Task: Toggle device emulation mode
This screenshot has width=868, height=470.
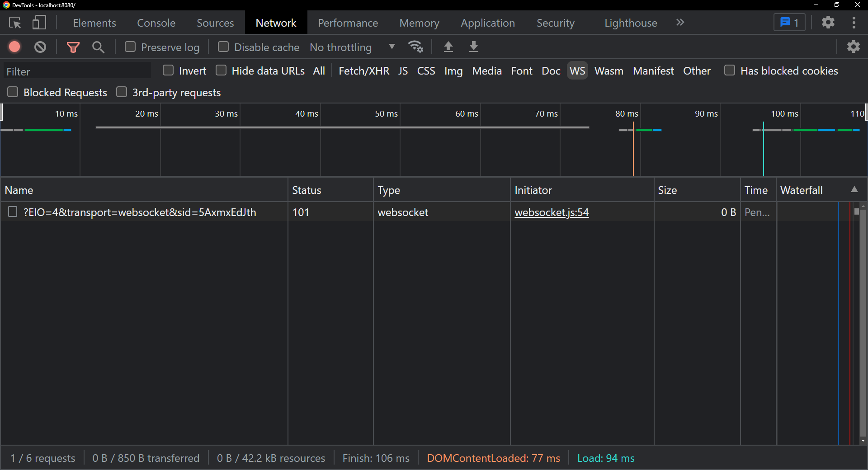Action: click(x=39, y=22)
